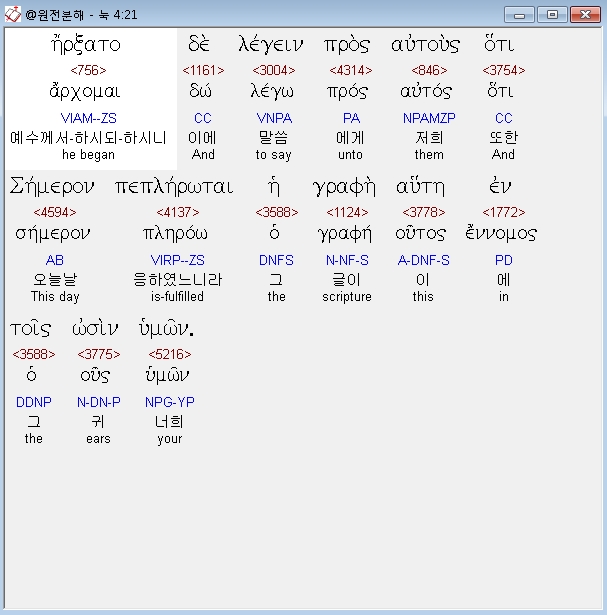Select the Greek word γραφὴ
The height and width of the screenshot is (615, 607).
pyautogui.click(x=344, y=187)
